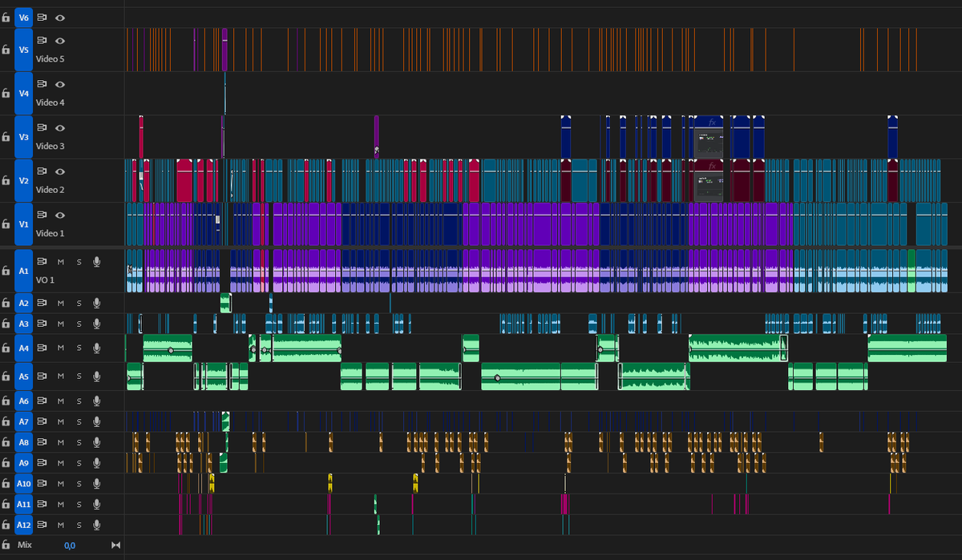Target the A11 track
The width and height of the screenshot is (962, 560).
[24, 504]
